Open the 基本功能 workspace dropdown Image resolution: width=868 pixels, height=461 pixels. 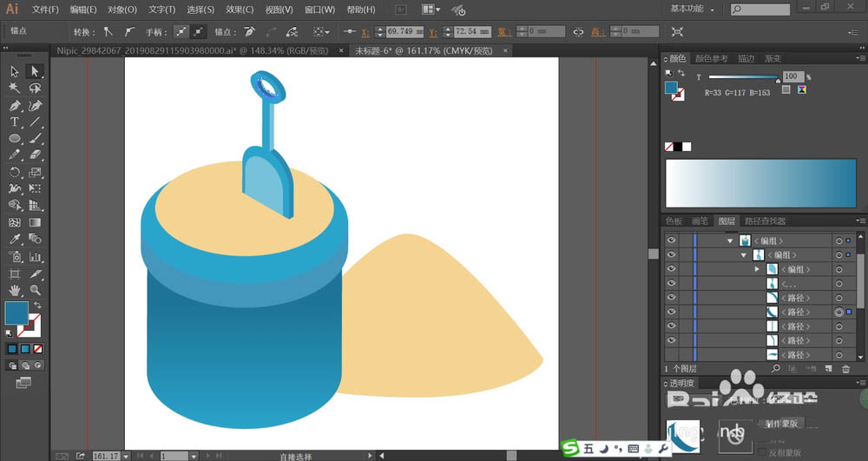click(x=692, y=9)
